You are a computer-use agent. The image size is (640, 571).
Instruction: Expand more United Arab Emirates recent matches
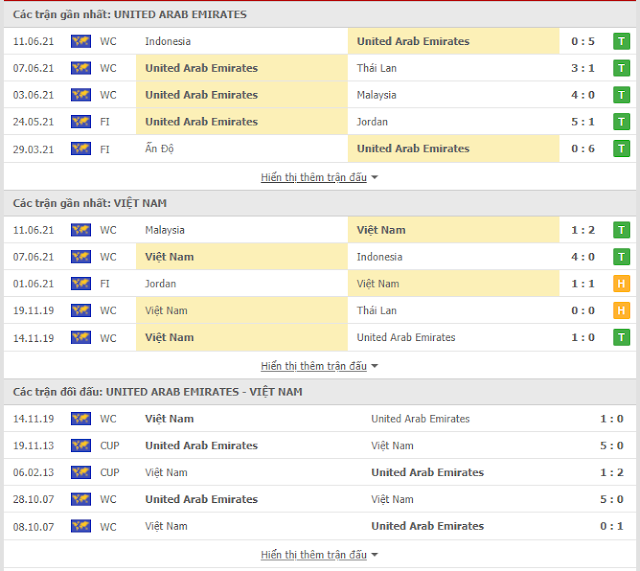click(319, 178)
